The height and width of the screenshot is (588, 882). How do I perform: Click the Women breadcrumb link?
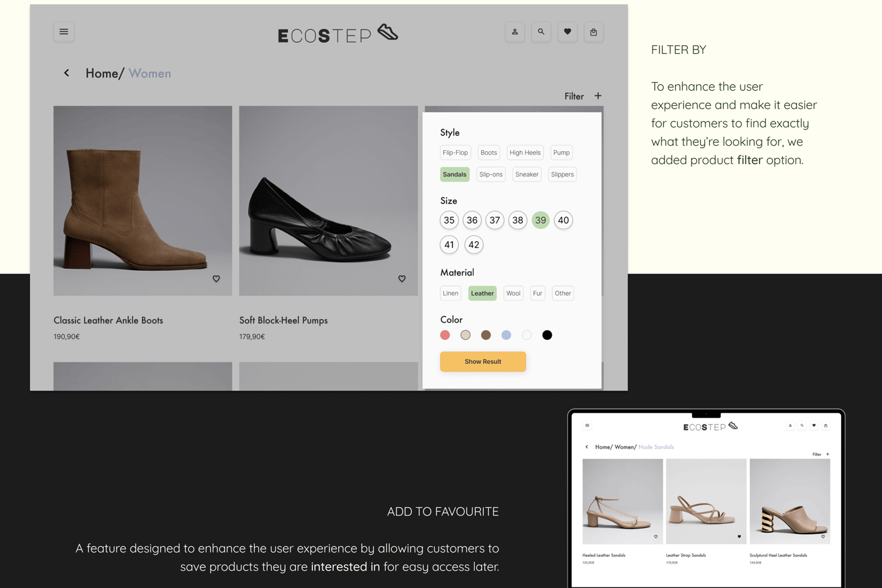click(x=149, y=73)
